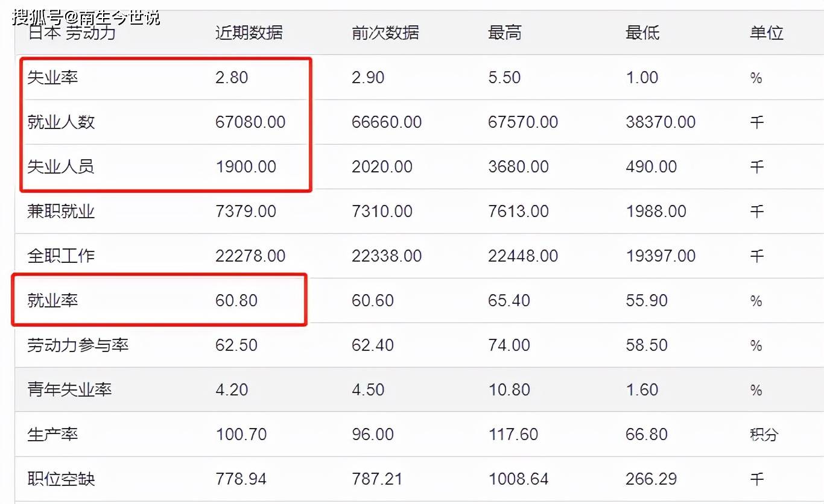Select the 全职工作 lowest value 19397.00

(661, 256)
